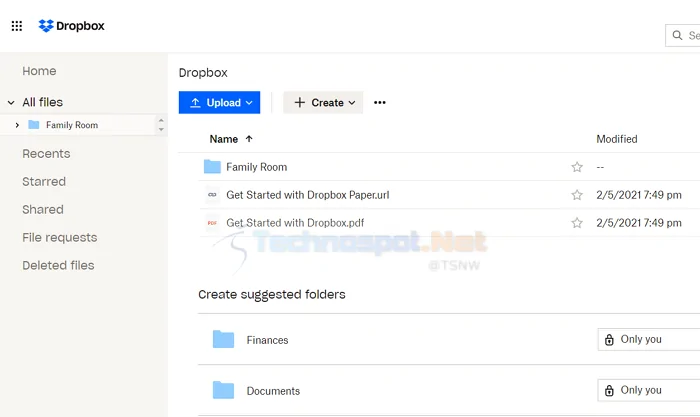Open Deleted files in sidebar

(58, 265)
